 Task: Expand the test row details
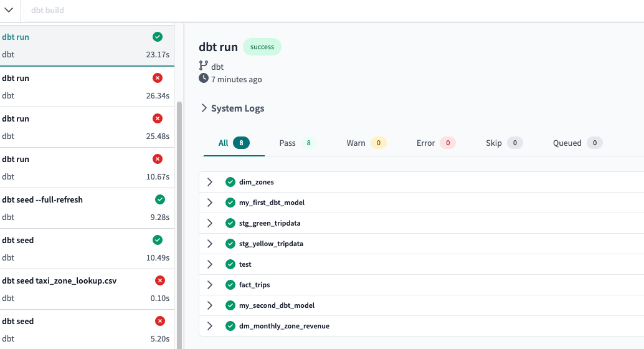pos(209,264)
